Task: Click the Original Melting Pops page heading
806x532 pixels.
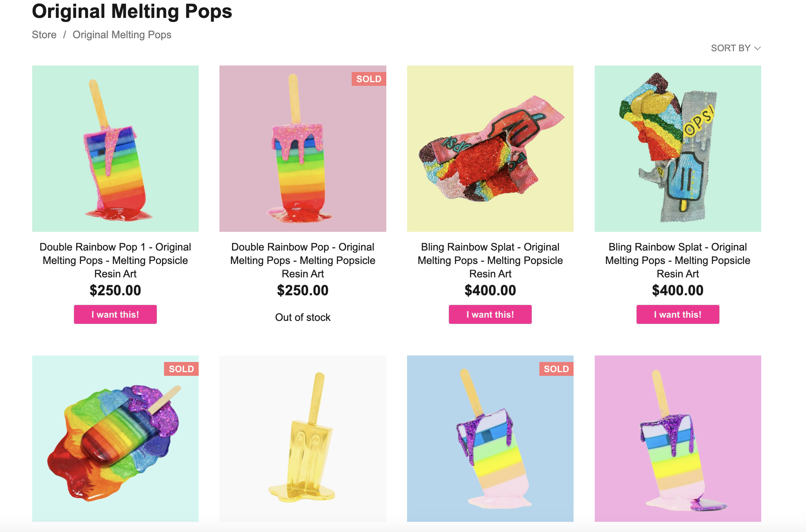Action: [132, 11]
